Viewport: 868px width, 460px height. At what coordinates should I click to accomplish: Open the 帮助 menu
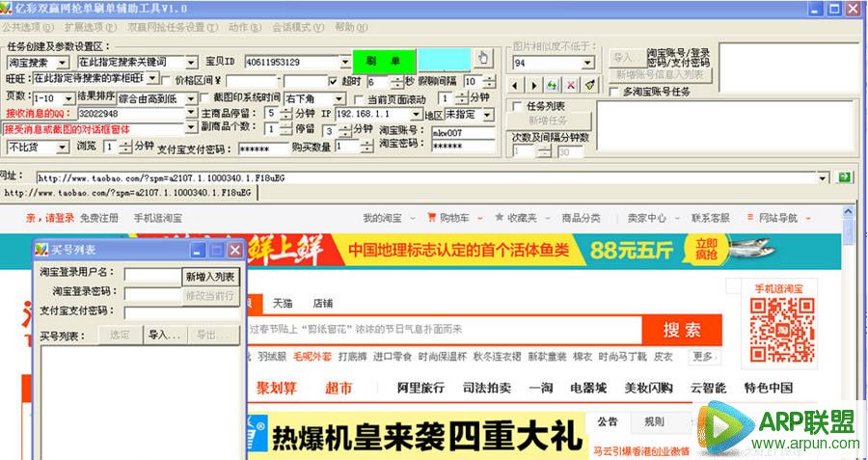click(x=351, y=27)
